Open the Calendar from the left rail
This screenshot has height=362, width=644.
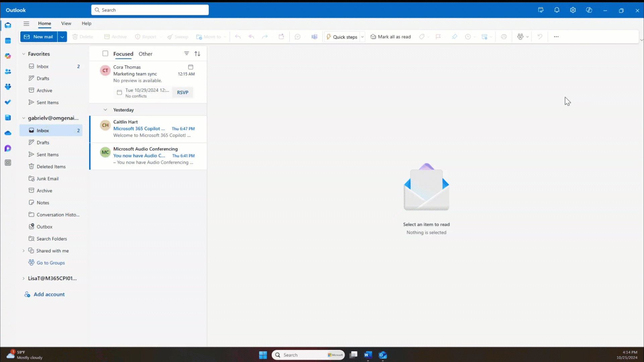[x=8, y=41]
